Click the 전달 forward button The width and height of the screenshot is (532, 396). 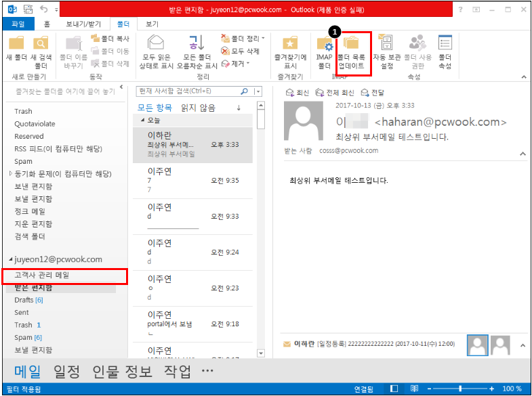click(x=372, y=93)
